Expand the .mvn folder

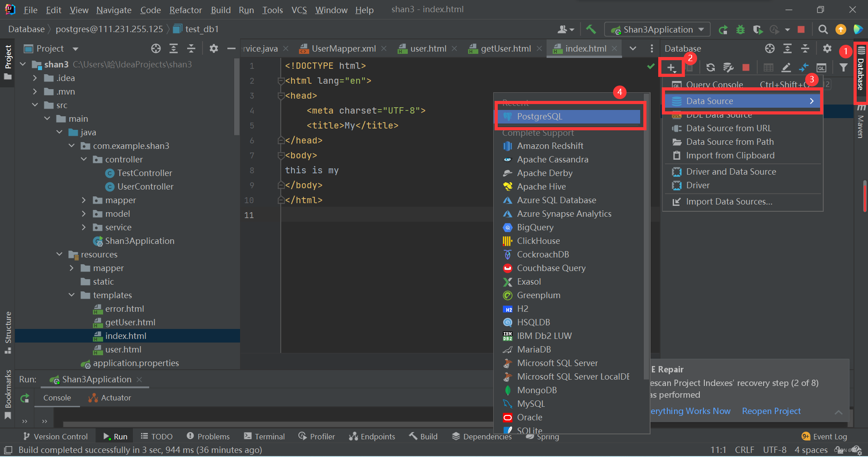[35, 91]
